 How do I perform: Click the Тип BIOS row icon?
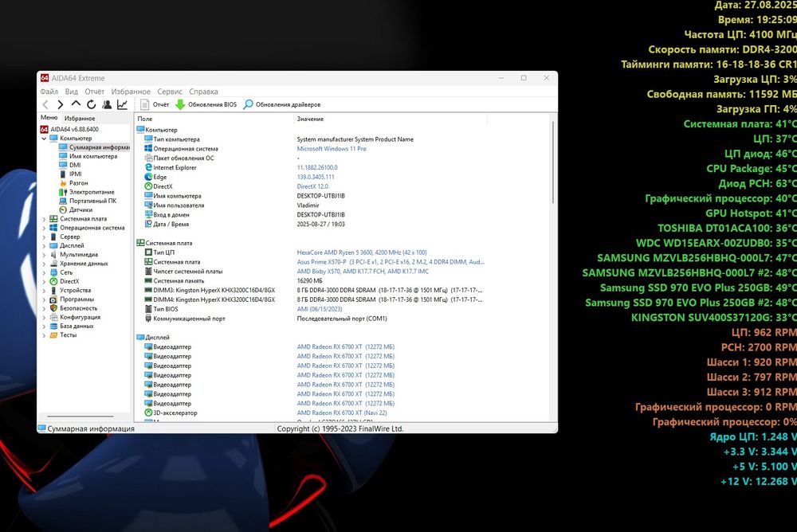148,309
